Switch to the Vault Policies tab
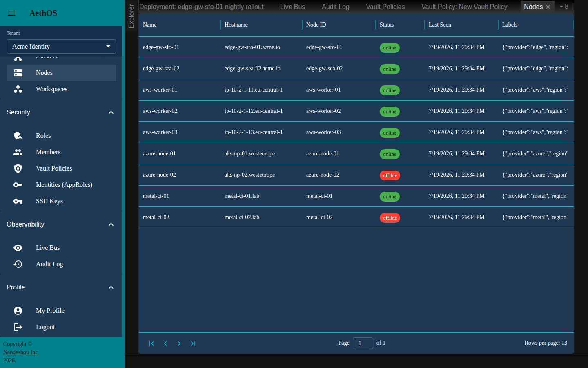This screenshot has width=588, height=368. [x=385, y=7]
